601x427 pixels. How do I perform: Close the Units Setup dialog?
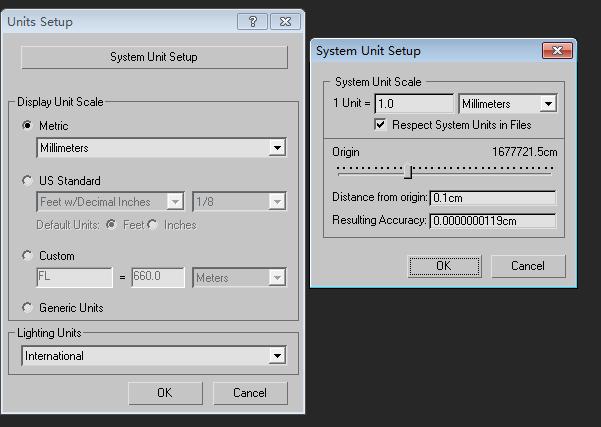[x=285, y=21]
